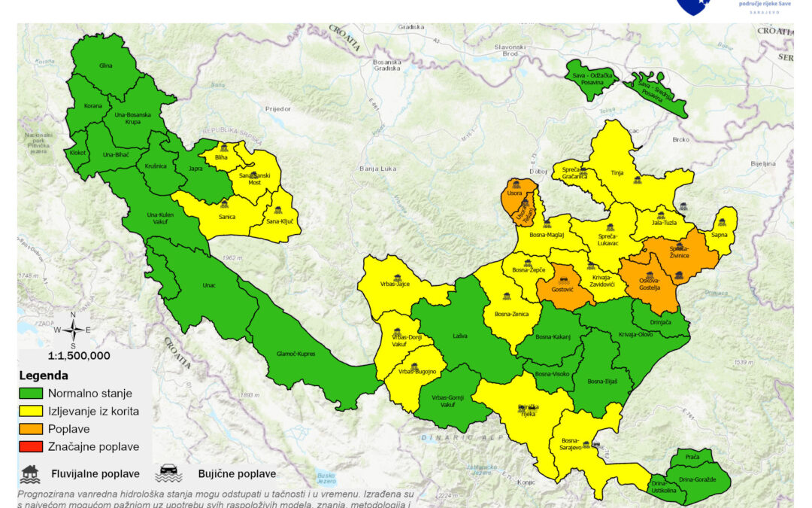Pick the red Značajne poplave swatch

pos(31,447)
